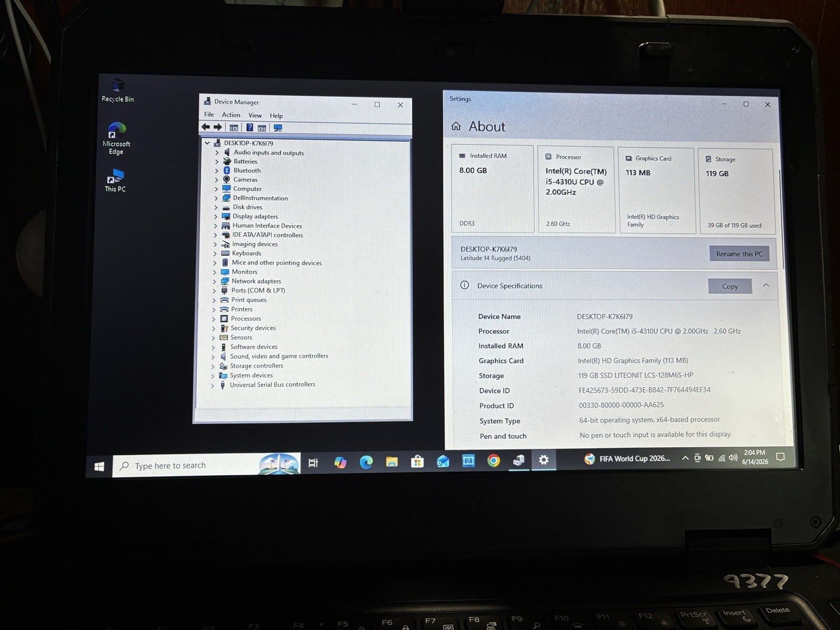The height and width of the screenshot is (630, 840).
Task: Click the forward arrow in Device Manager toolbar
Action: (x=218, y=127)
